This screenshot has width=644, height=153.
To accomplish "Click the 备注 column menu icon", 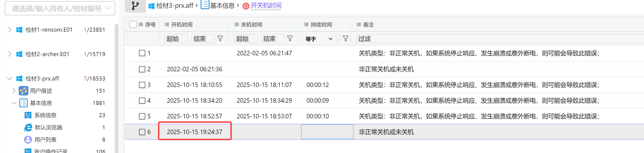I will 358,24.
